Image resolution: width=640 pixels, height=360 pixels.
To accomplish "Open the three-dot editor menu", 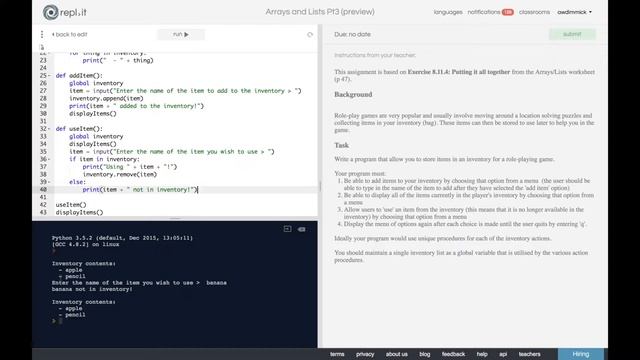I will [x=42, y=34].
